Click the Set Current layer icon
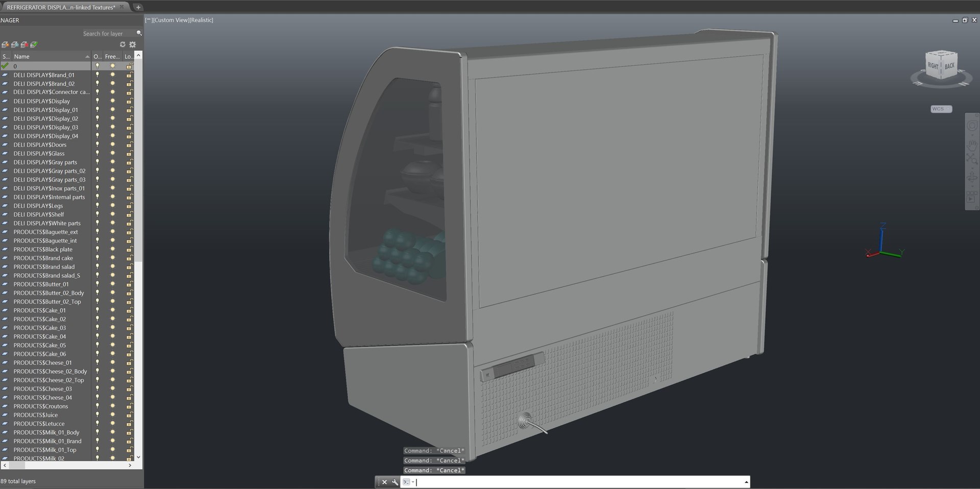 tap(34, 44)
